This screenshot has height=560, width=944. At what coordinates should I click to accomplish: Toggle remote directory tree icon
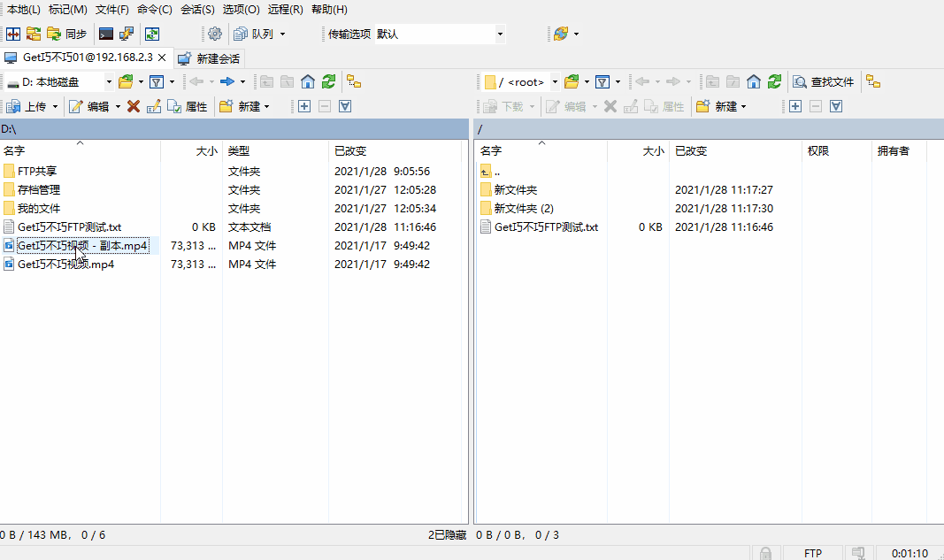click(x=873, y=82)
